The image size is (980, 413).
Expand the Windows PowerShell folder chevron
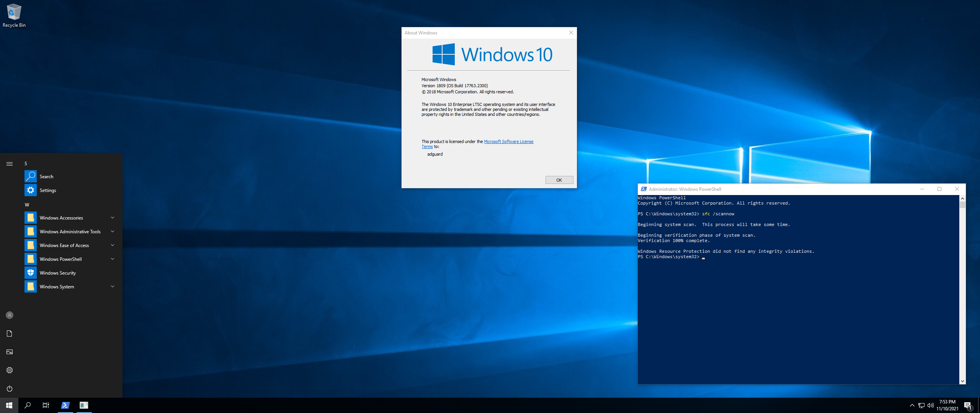113,259
